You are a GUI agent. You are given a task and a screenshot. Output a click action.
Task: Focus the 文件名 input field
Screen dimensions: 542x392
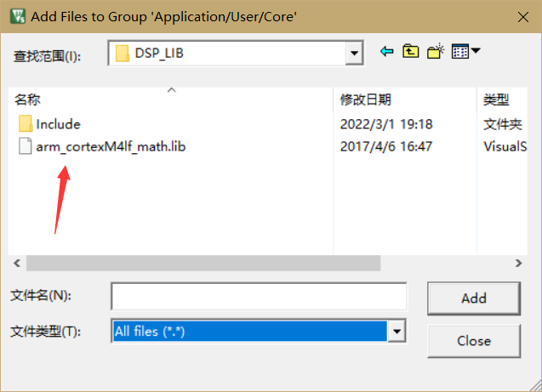(x=259, y=296)
